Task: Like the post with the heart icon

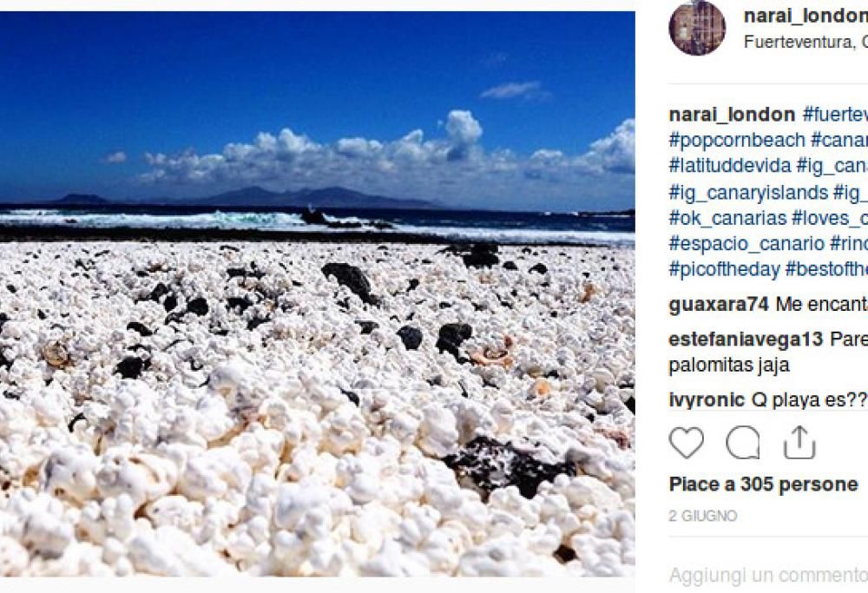Action: coord(686,443)
